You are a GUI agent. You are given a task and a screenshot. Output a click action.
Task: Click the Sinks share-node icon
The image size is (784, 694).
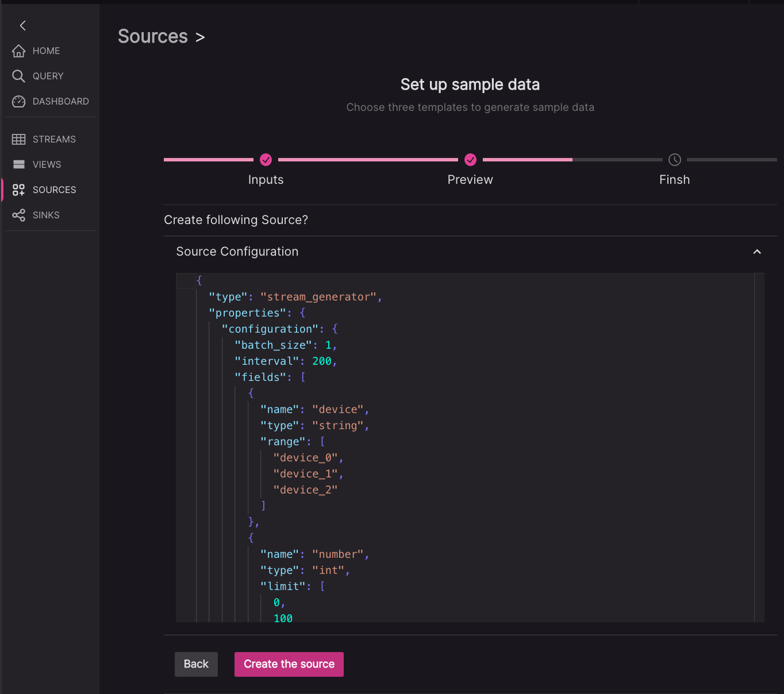click(x=19, y=215)
